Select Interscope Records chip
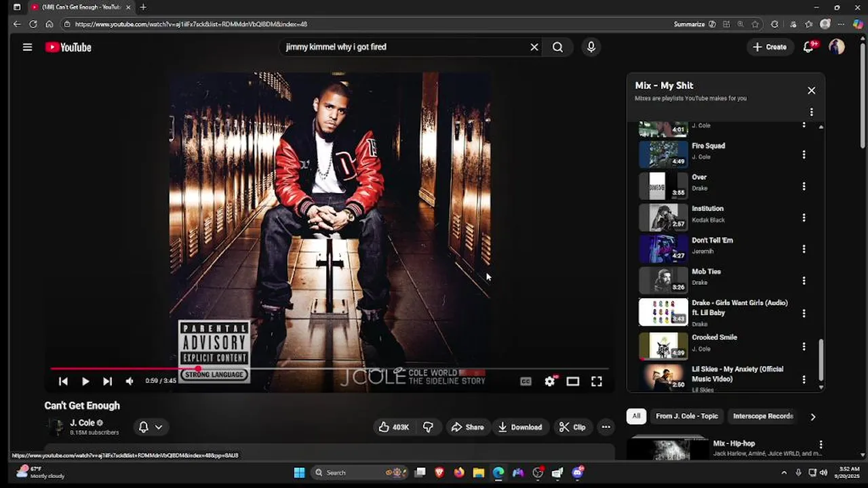 click(763, 416)
